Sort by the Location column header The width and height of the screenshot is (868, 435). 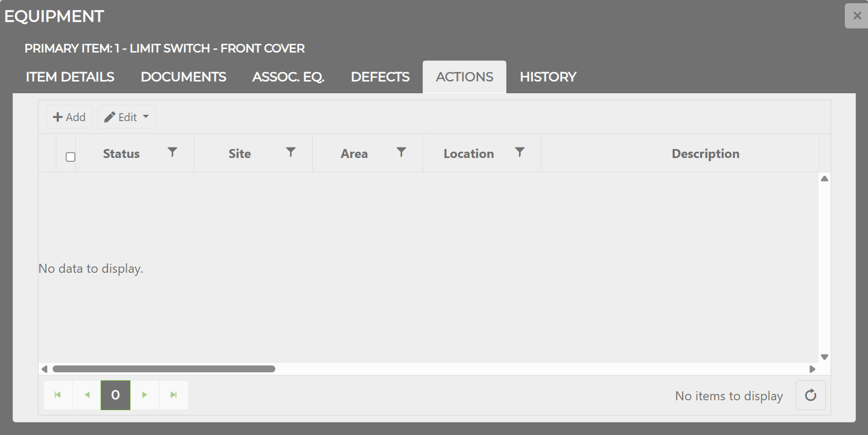click(x=468, y=154)
